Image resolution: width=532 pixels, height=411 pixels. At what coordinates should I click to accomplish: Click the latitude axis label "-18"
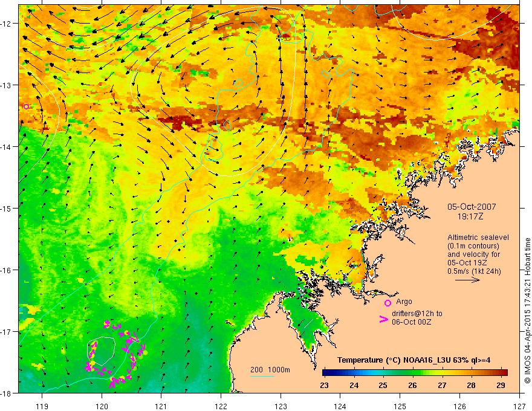pyautogui.click(x=7, y=393)
